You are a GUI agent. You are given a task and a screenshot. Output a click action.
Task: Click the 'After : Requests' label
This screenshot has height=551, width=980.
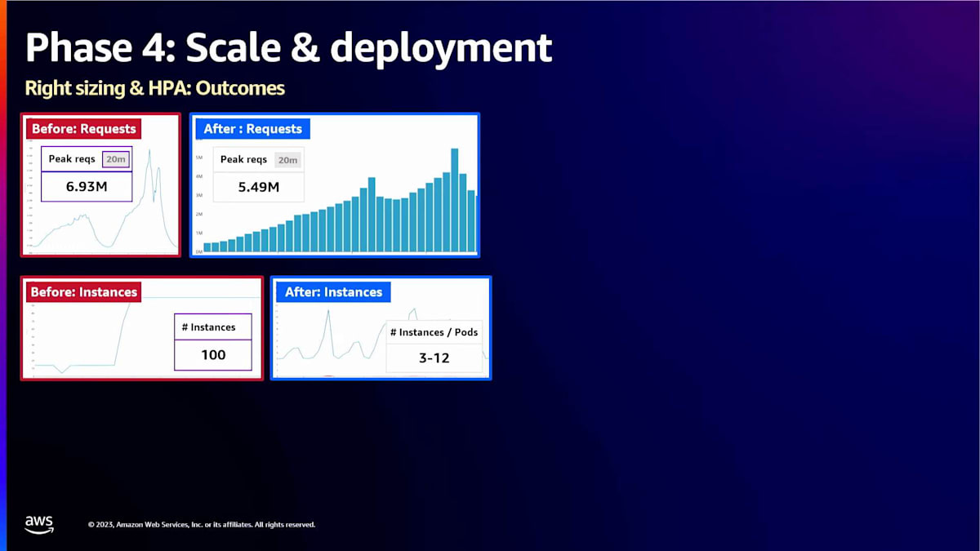(x=252, y=128)
